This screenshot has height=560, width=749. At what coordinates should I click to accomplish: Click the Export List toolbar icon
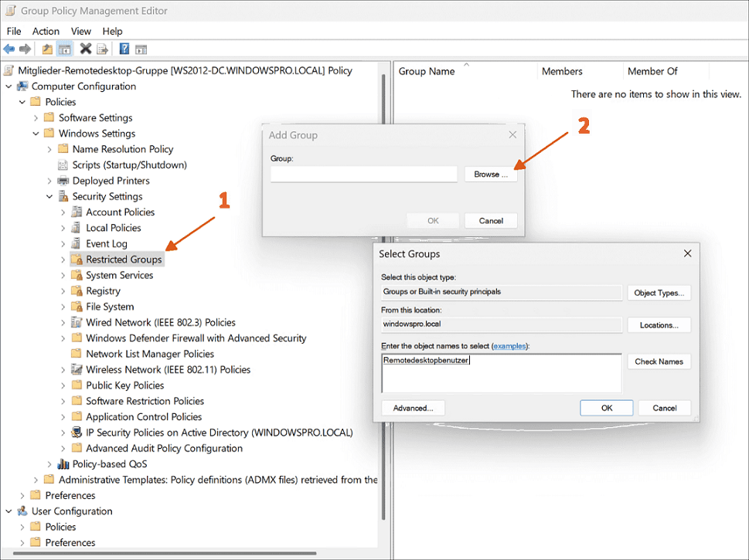(102, 49)
